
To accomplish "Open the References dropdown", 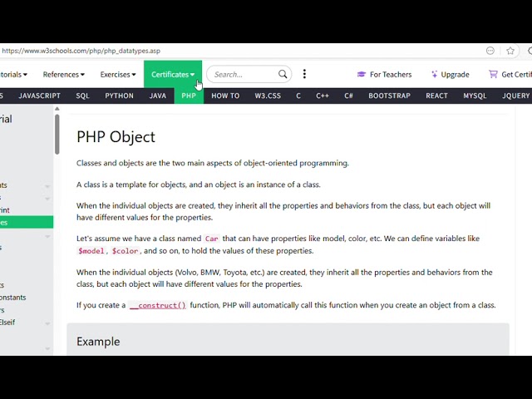I will point(63,74).
